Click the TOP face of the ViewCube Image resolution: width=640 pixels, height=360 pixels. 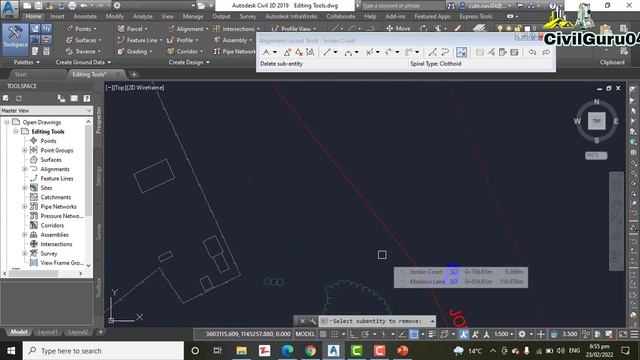596,121
